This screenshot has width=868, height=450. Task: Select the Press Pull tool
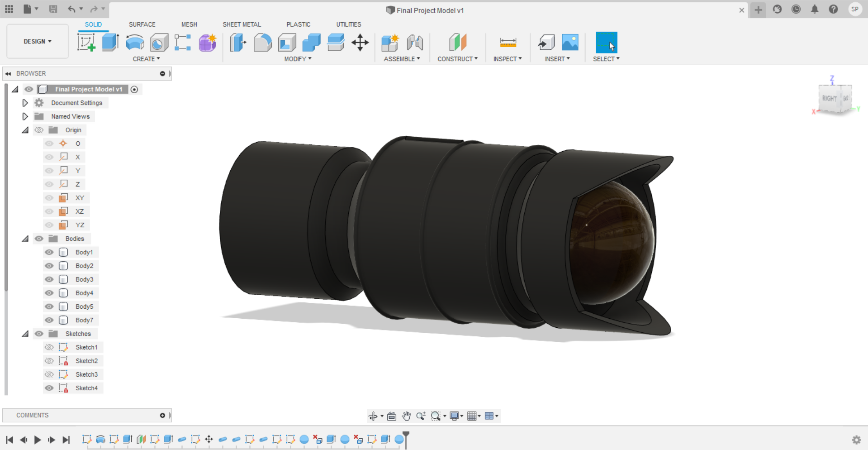tap(238, 43)
